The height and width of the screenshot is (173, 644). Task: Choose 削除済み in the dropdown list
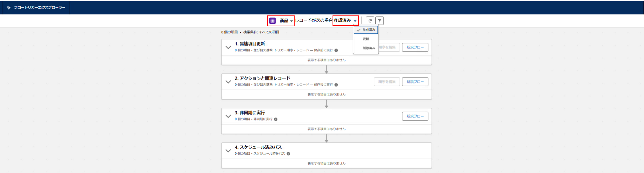(369, 48)
